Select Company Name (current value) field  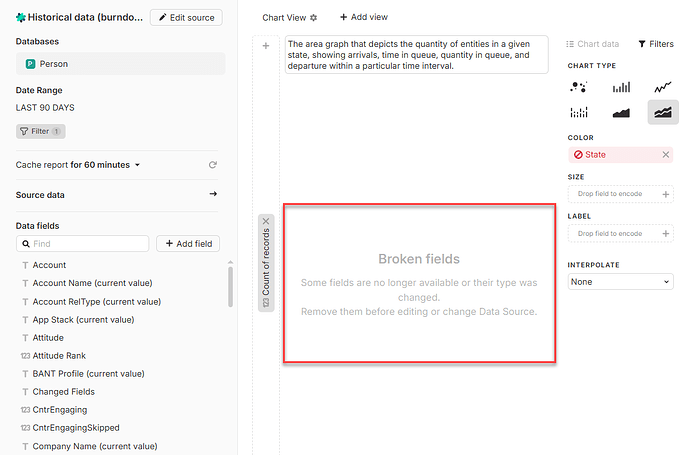[95, 446]
